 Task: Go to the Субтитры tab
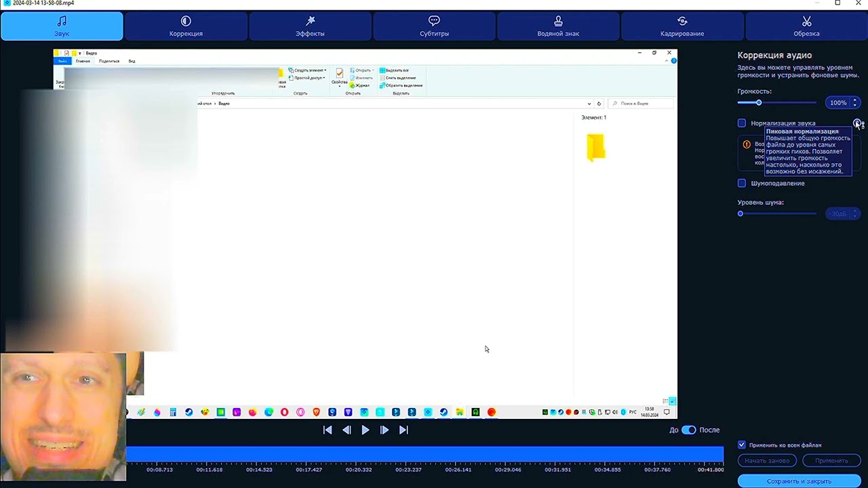(x=434, y=26)
